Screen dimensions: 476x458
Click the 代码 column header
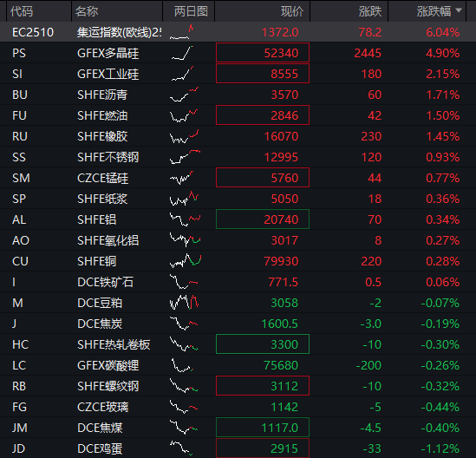click(x=22, y=11)
